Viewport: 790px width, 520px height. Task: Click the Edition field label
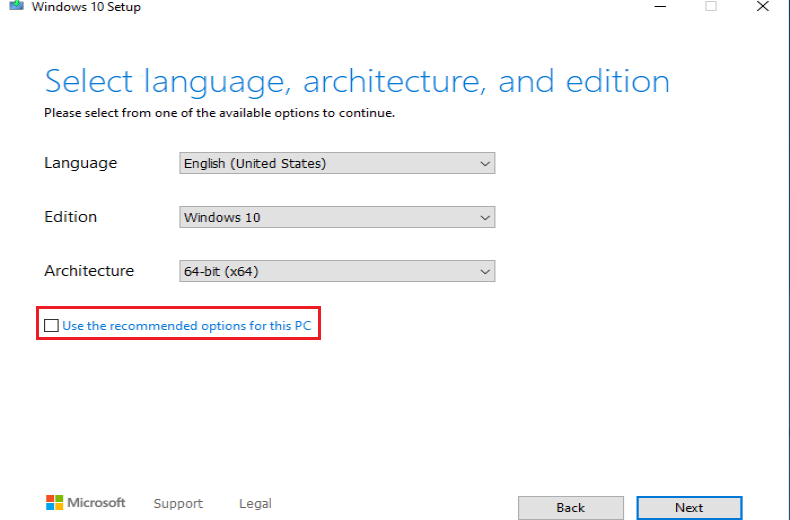[x=71, y=217]
